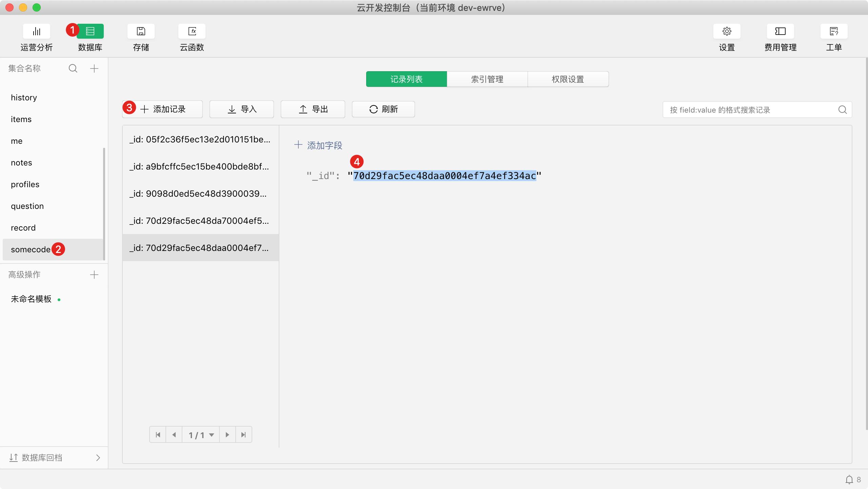Open the 工单 ticket icon
This screenshot has height=489, width=868.
834,32
